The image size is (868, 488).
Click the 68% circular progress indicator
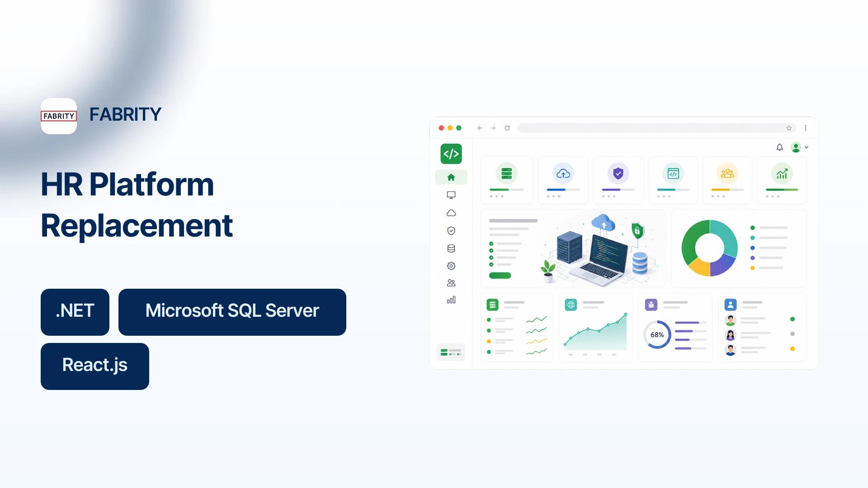657,335
